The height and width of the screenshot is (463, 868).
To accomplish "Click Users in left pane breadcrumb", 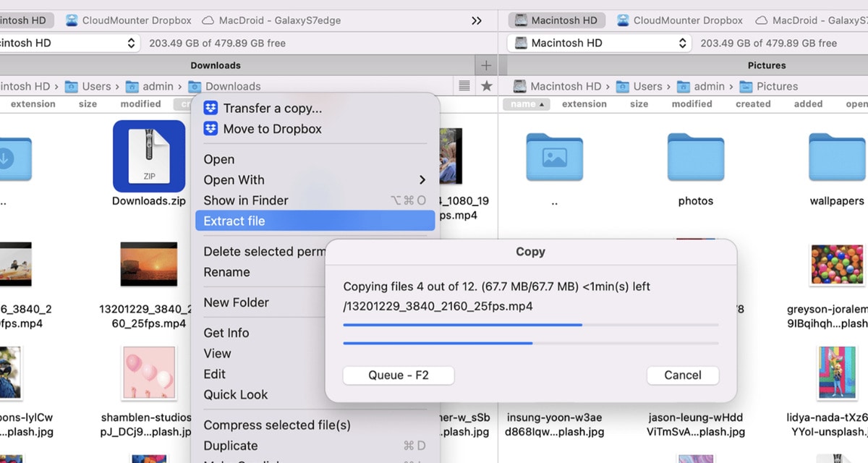I will [x=96, y=86].
